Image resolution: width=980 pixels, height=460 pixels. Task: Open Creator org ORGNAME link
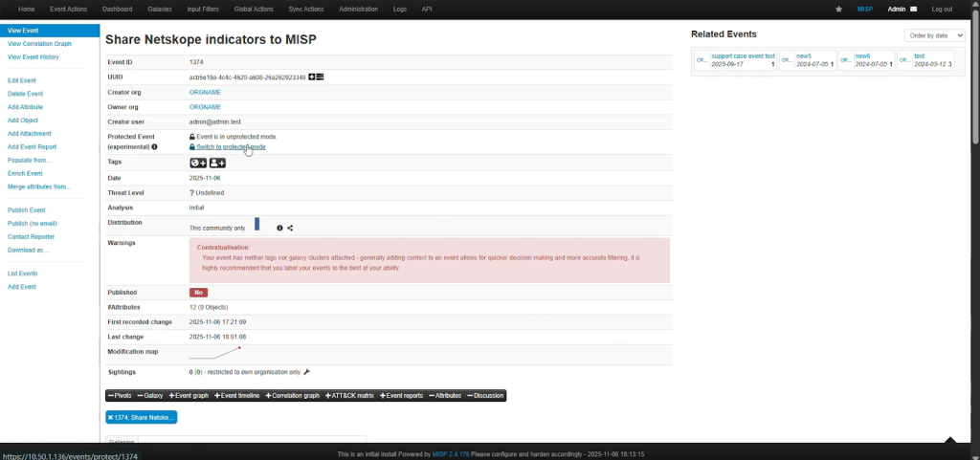(205, 93)
